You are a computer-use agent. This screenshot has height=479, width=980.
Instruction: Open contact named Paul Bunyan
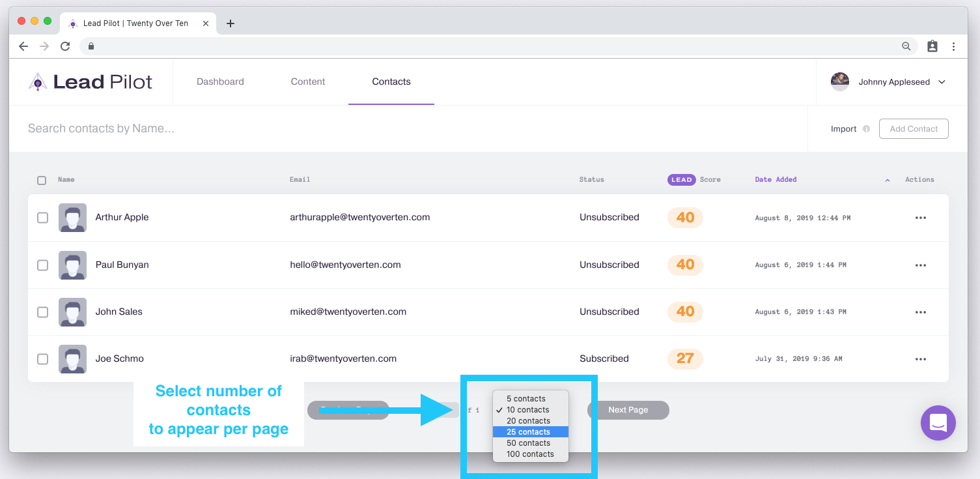pos(122,265)
